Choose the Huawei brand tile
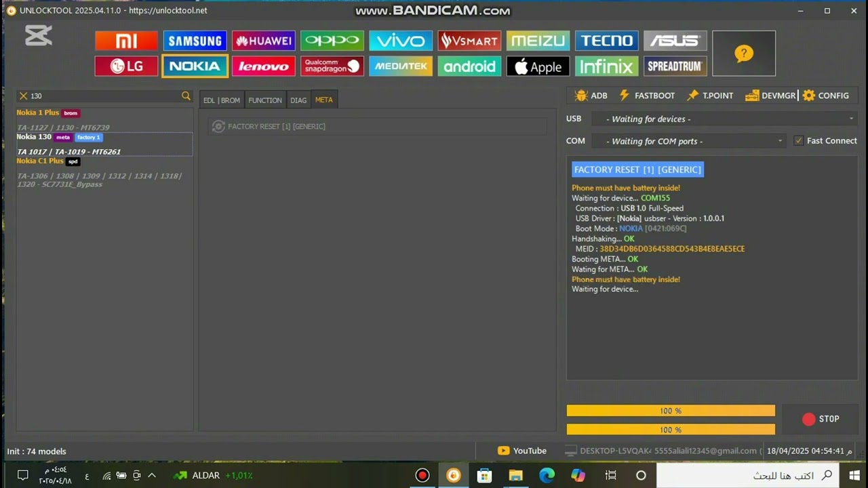The width and height of the screenshot is (868, 488). click(264, 41)
